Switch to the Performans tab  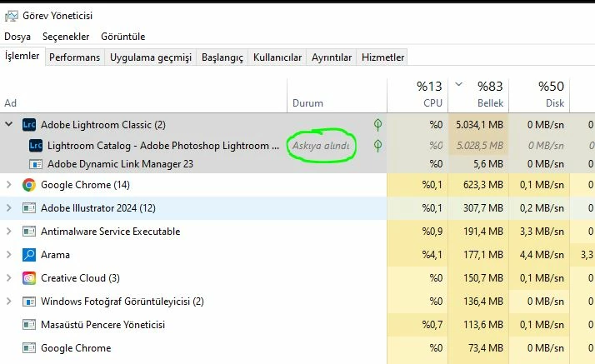[75, 57]
